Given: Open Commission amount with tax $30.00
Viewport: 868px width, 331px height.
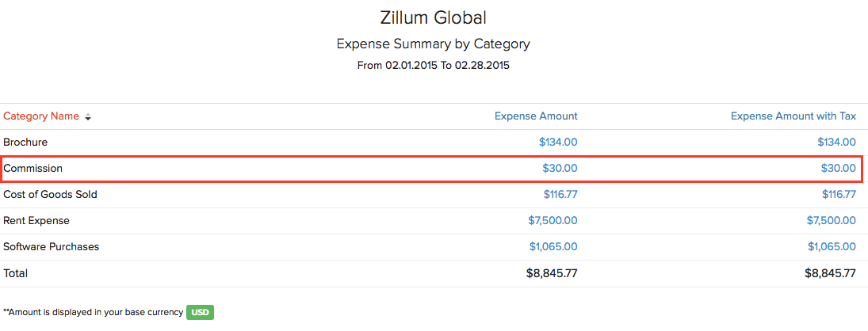Looking at the screenshot, I should click(x=838, y=169).
